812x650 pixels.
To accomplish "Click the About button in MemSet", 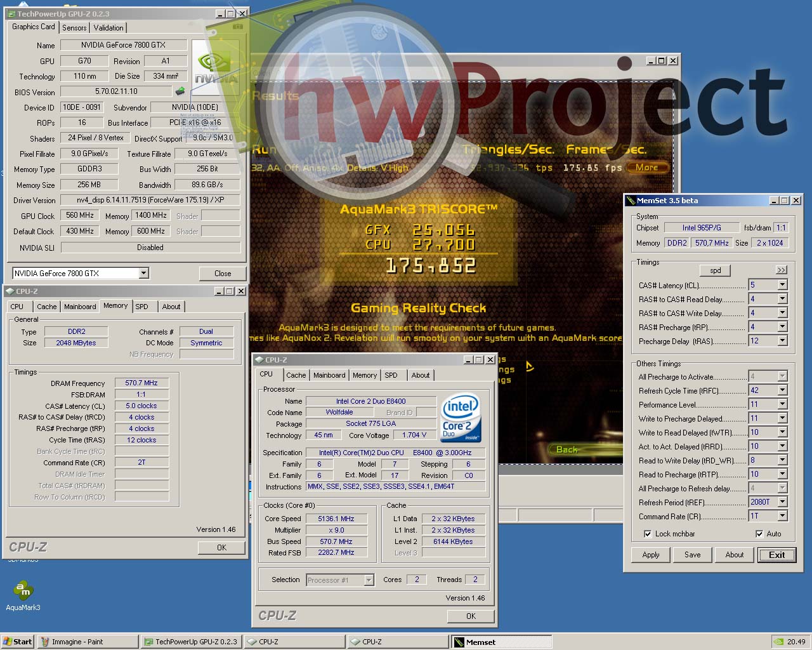I will (735, 555).
